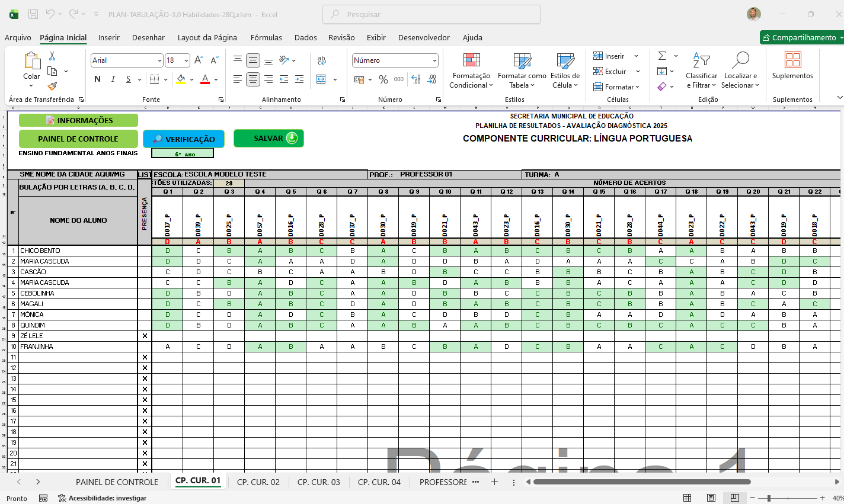The width and height of the screenshot is (844, 504).
Task: Click the green PAINEL DE CONTROLE button
Action: click(78, 139)
